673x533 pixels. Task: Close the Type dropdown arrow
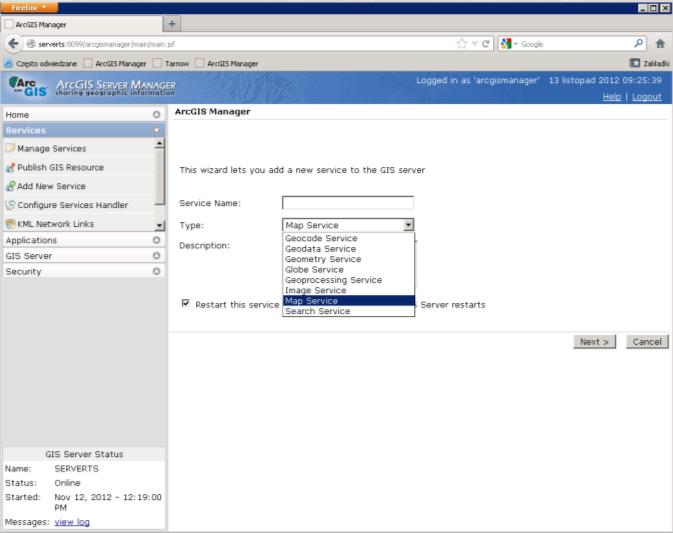(408, 225)
